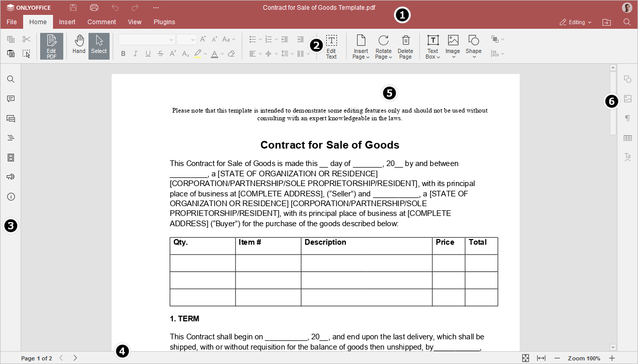Open the Comments panel
Screen dimensions: 638x364
(11, 99)
